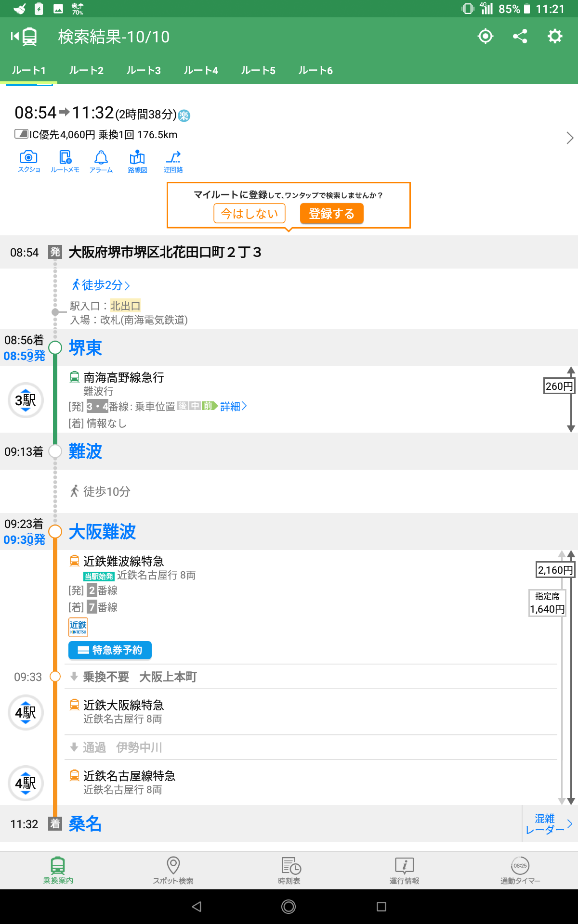The height and width of the screenshot is (924, 578).
Task: Tap origin 大阪府堺市堺区北花田口町2丁3
Action: pyautogui.click(x=165, y=252)
